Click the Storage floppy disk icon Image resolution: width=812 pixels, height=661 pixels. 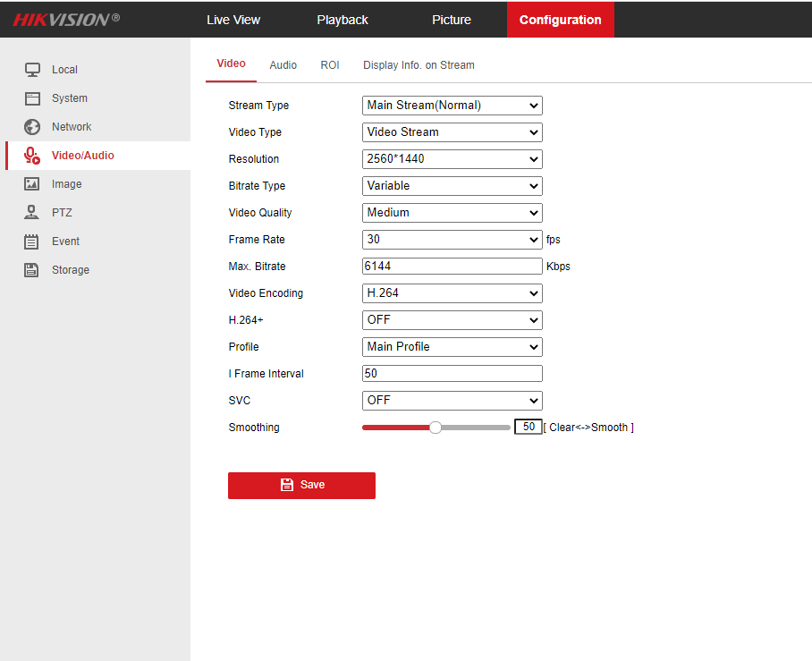32,270
